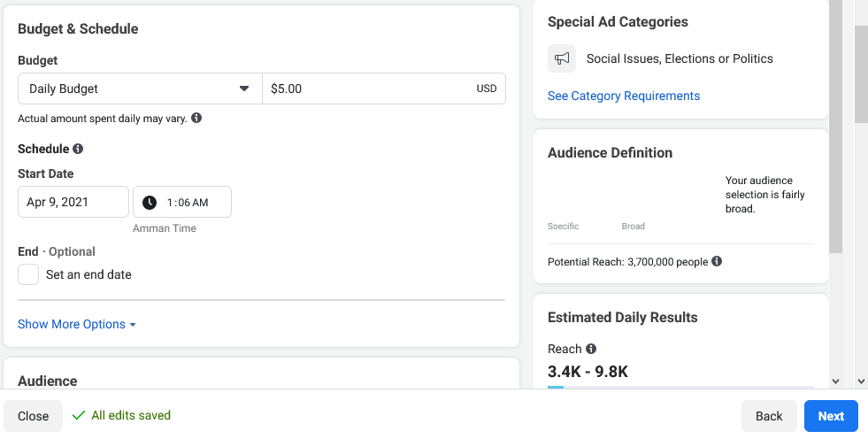Screen dimensions: 868x439
Task: Click the Schedule info icon
Action: 78,149
